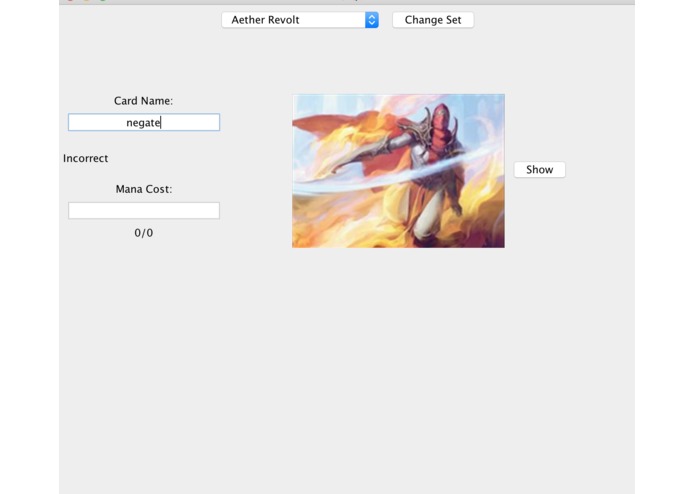The image size is (695, 494).
Task: Focus the Card Name input field
Action: coord(144,122)
